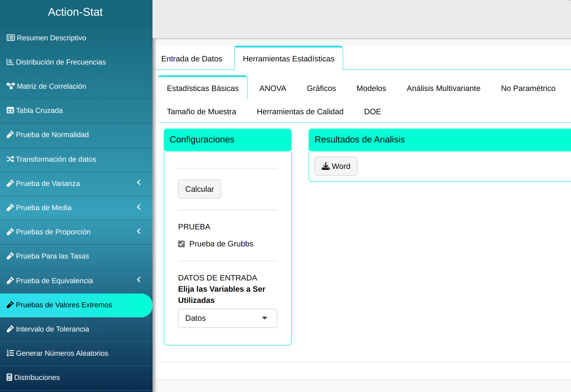Click the Word download icon
The width and height of the screenshot is (571, 392).
pyautogui.click(x=326, y=167)
